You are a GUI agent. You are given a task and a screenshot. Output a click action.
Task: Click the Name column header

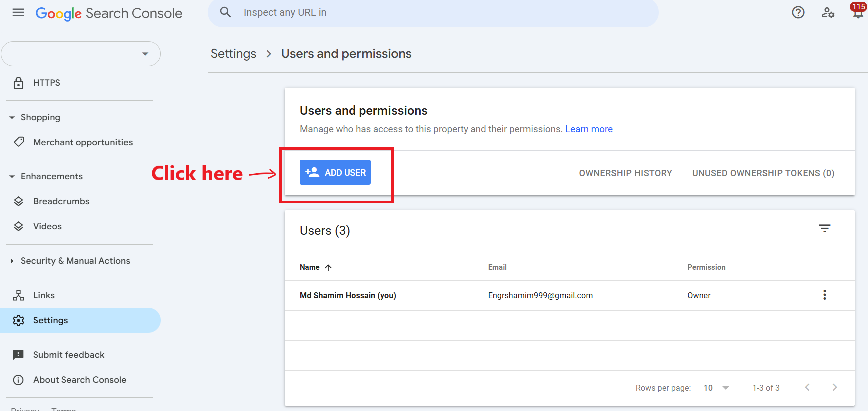pyautogui.click(x=310, y=267)
